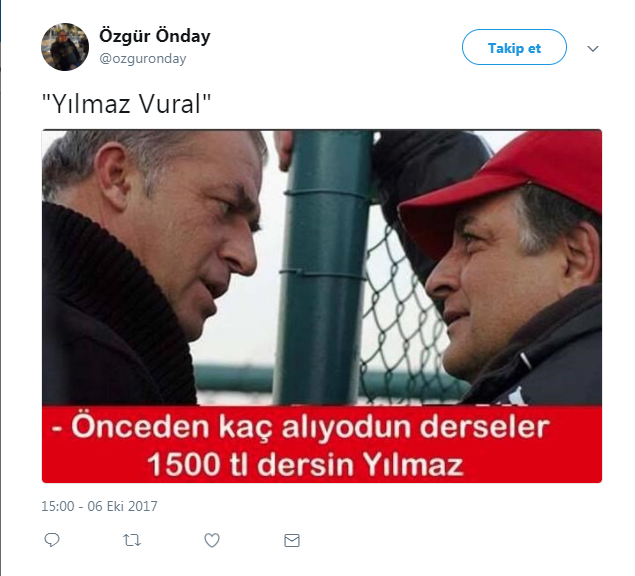This screenshot has height=576, width=635.
Task: Retweet this post using the arrows icon
Action: click(132, 540)
